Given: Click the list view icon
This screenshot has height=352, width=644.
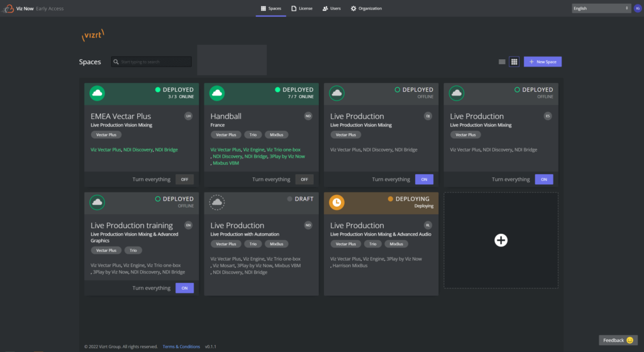Looking at the screenshot, I should [x=502, y=62].
